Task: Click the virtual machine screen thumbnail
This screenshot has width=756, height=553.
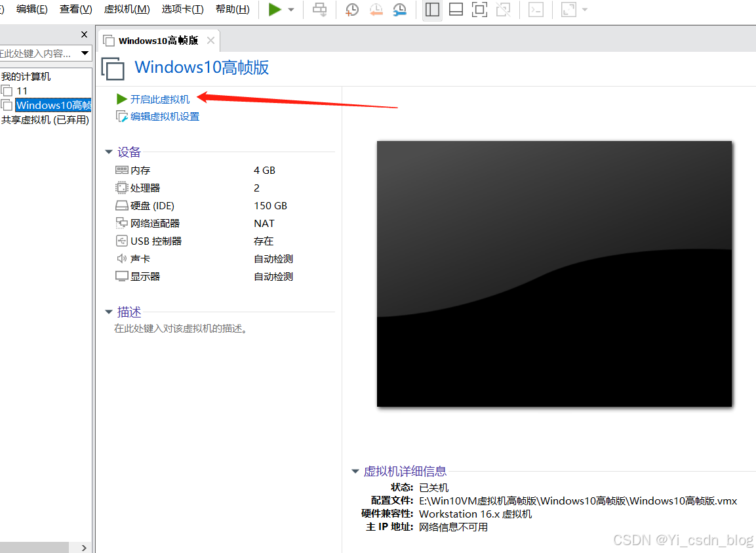Action: 555,274
